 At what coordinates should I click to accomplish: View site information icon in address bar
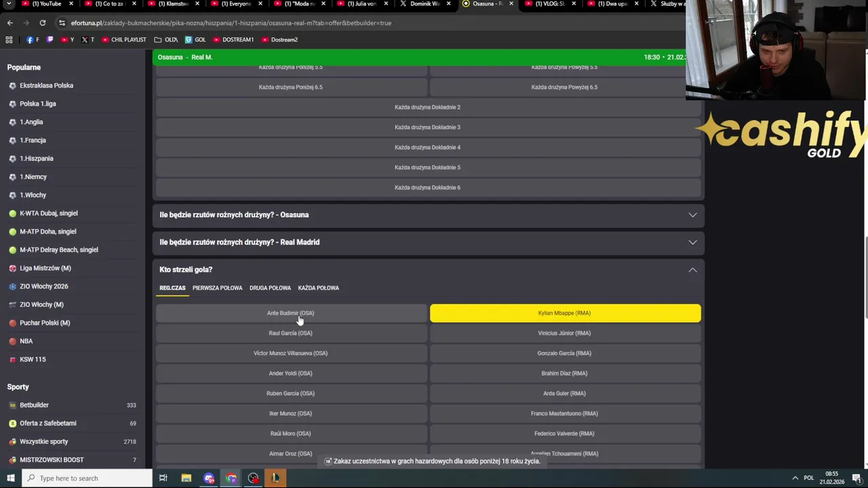(62, 22)
